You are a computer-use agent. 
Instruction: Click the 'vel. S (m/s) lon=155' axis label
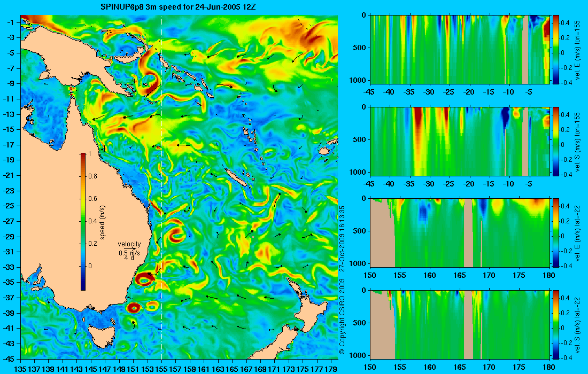point(577,142)
